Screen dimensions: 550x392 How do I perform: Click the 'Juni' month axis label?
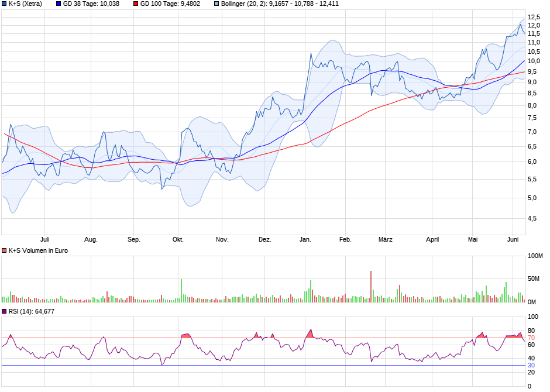point(513,239)
